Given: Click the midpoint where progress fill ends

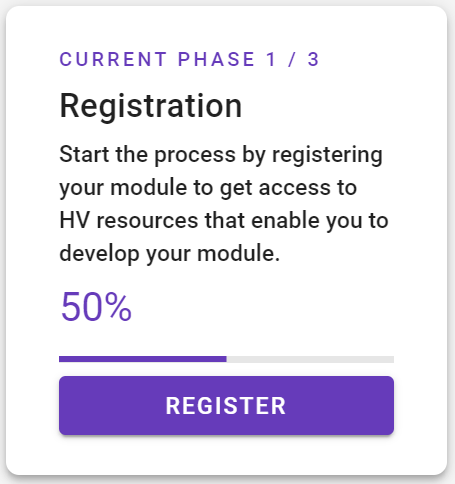Looking at the screenshot, I should coord(227,359).
